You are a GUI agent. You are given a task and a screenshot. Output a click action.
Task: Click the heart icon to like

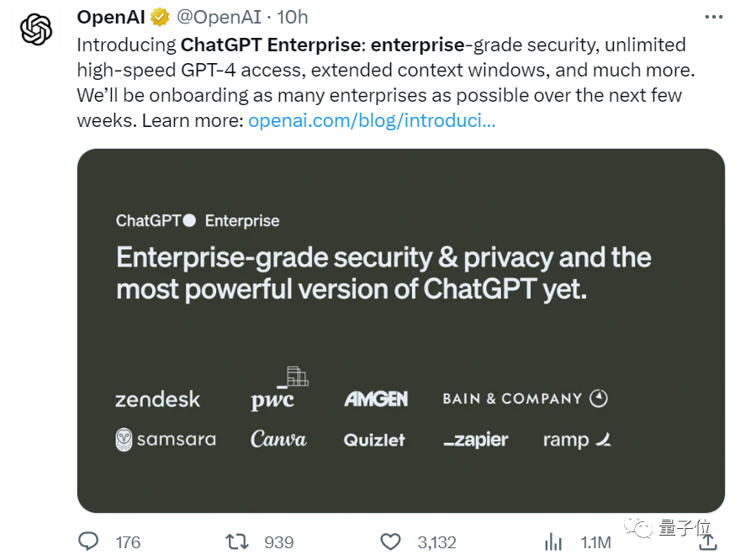click(x=390, y=542)
